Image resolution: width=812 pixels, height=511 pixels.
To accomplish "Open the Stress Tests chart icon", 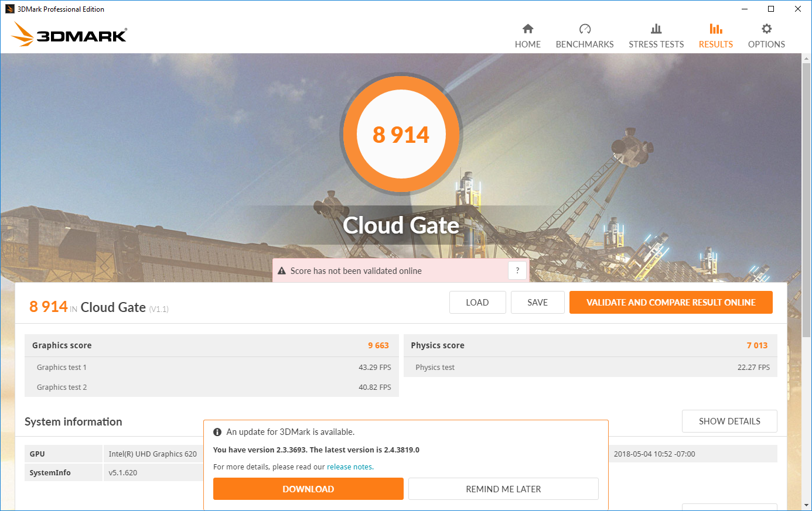I will tap(656, 29).
